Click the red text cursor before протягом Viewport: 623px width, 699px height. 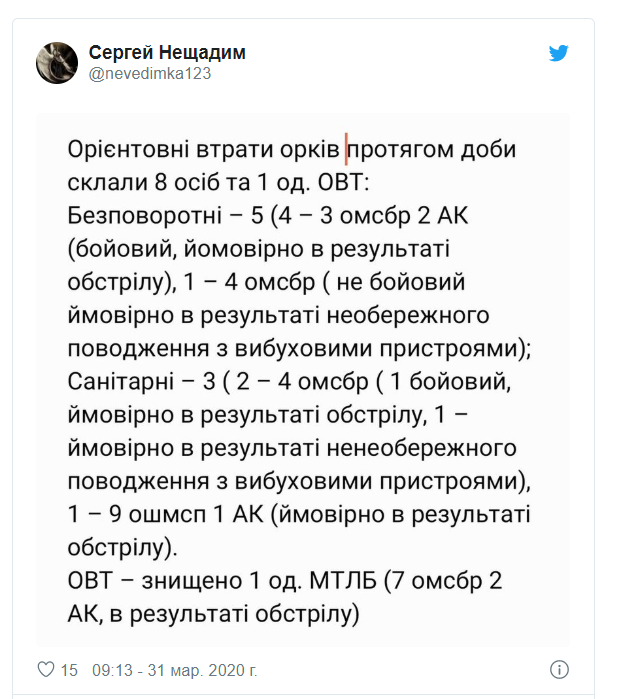pyautogui.click(x=346, y=149)
